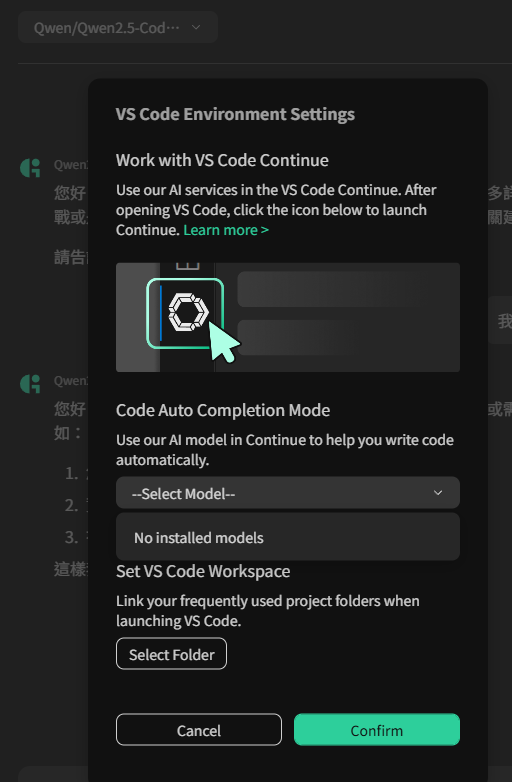Click the Code Auto Completion Mode heading

click(x=223, y=410)
